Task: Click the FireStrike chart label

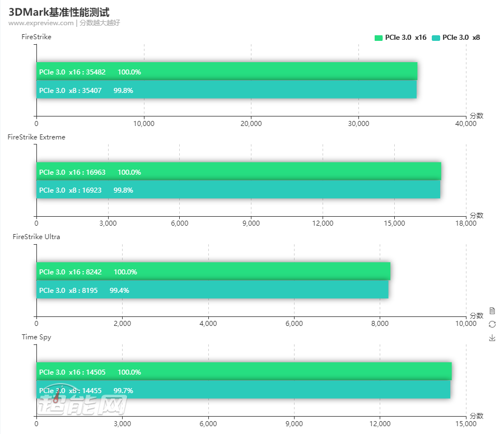Action: coord(36,37)
